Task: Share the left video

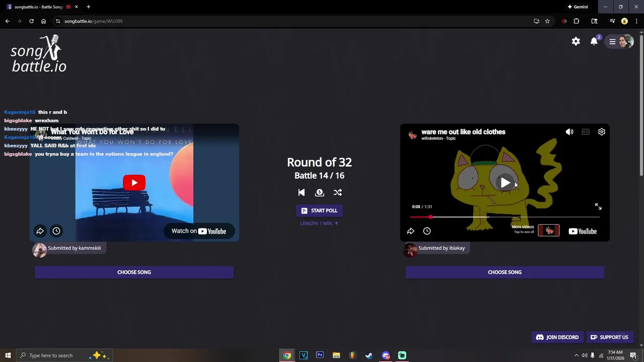Action: pos(40,231)
